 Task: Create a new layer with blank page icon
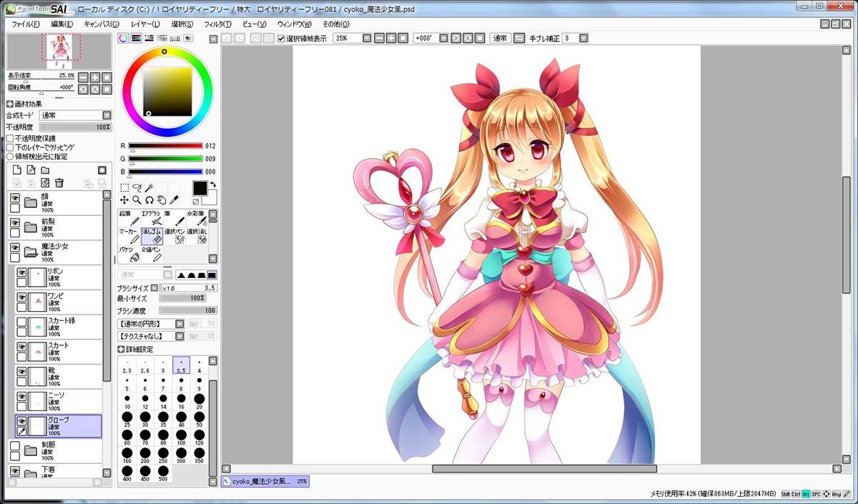tap(16, 170)
